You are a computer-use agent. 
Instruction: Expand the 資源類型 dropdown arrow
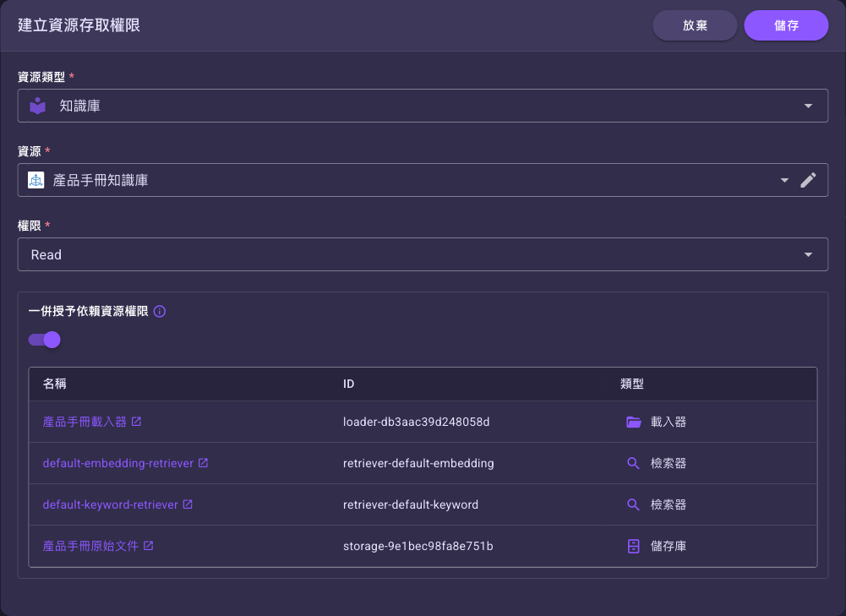click(x=808, y=106)
